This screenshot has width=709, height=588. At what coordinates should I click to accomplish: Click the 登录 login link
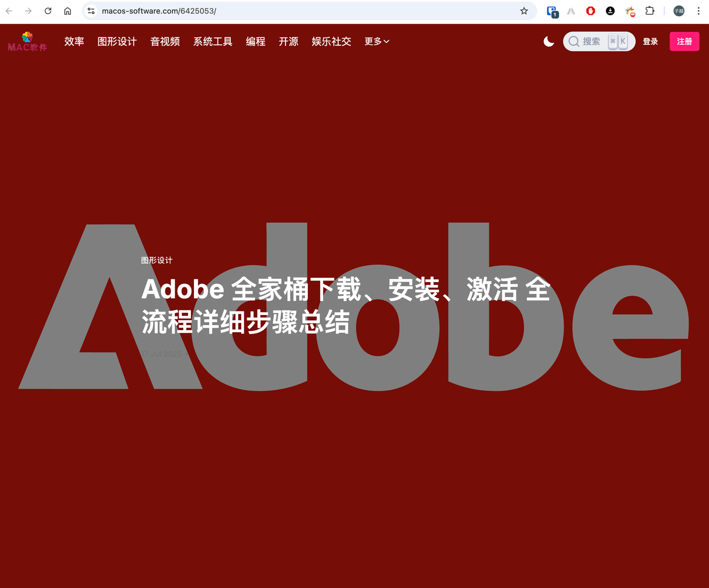pyautogui.click(x=650, y=41)
